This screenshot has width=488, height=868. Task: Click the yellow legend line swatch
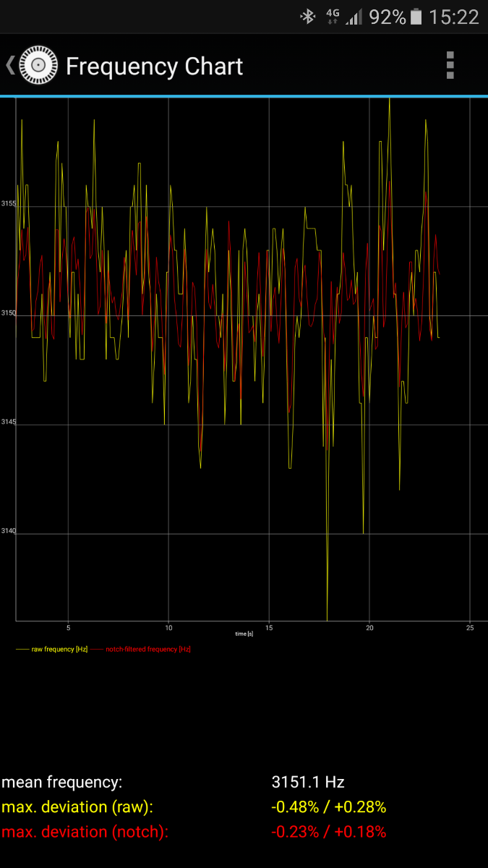click(x=22, y=649)
